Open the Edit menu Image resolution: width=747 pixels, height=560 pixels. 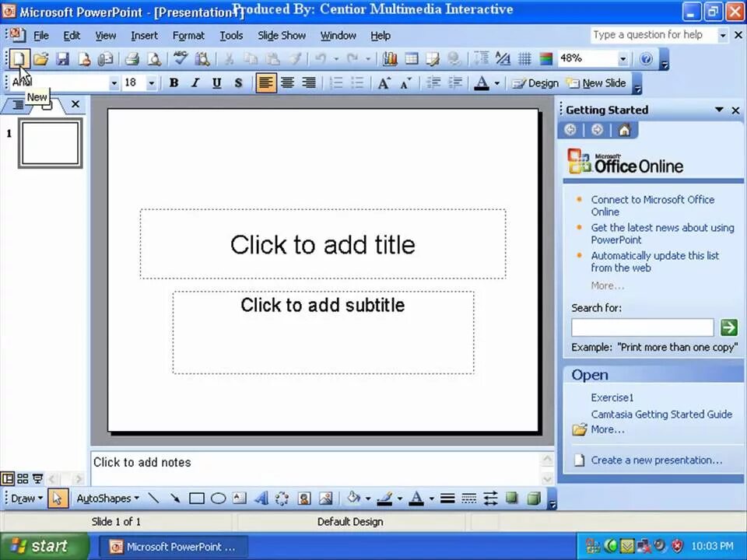tap(72, 36)
